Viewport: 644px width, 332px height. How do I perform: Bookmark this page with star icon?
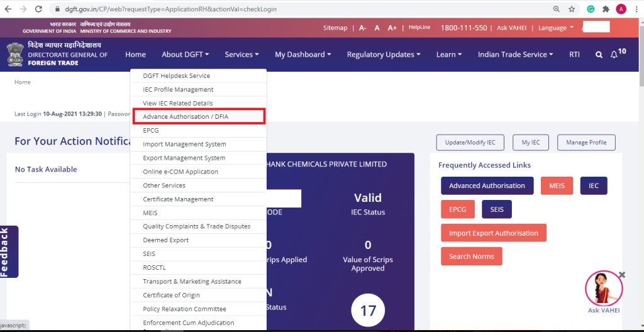coord(571,9)
